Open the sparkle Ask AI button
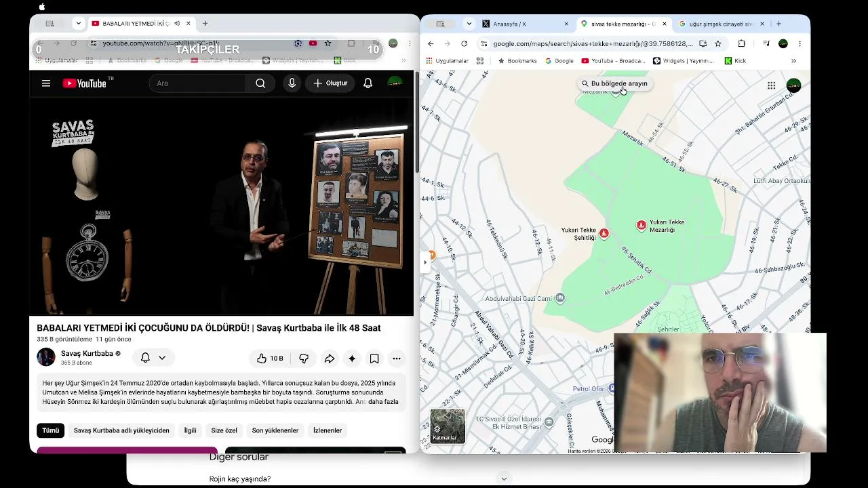Viewport: 868px width, 488px height. [351, 359]
